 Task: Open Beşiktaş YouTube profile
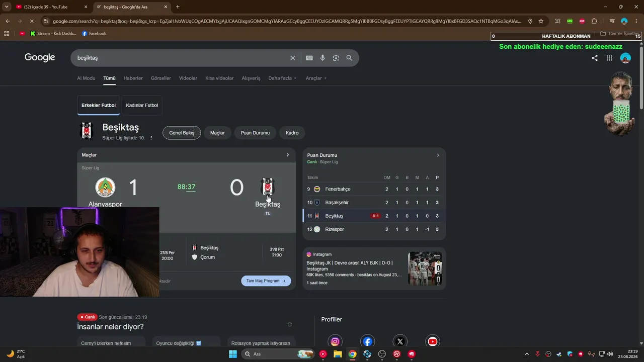(433, 341)
